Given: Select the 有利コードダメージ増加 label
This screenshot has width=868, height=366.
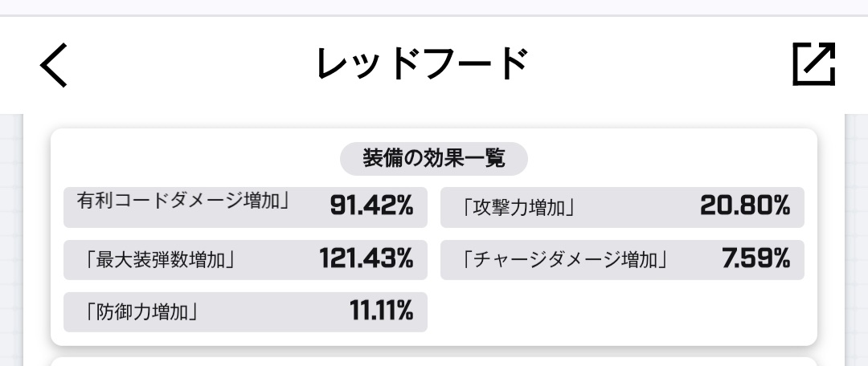Looking at the screenshot, I should (x=183, y=200).
